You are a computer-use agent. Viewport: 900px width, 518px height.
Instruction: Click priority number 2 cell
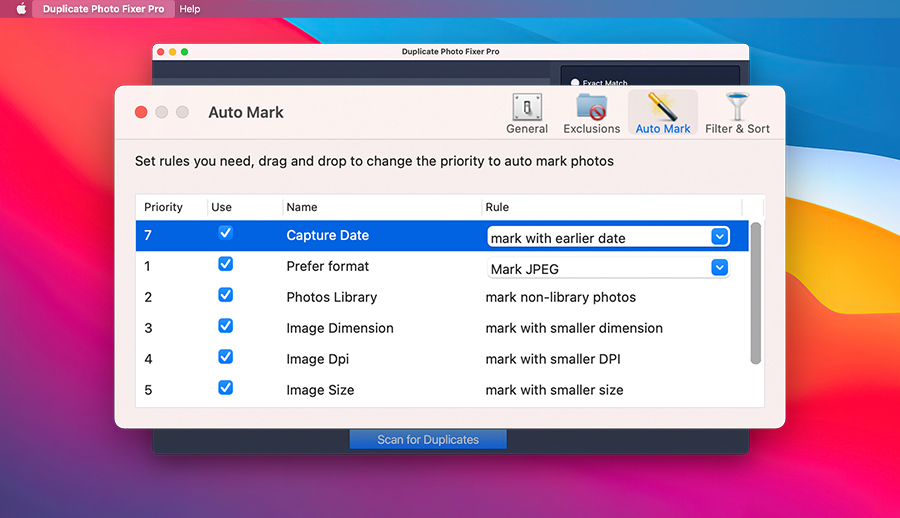[x=148, y=297]
